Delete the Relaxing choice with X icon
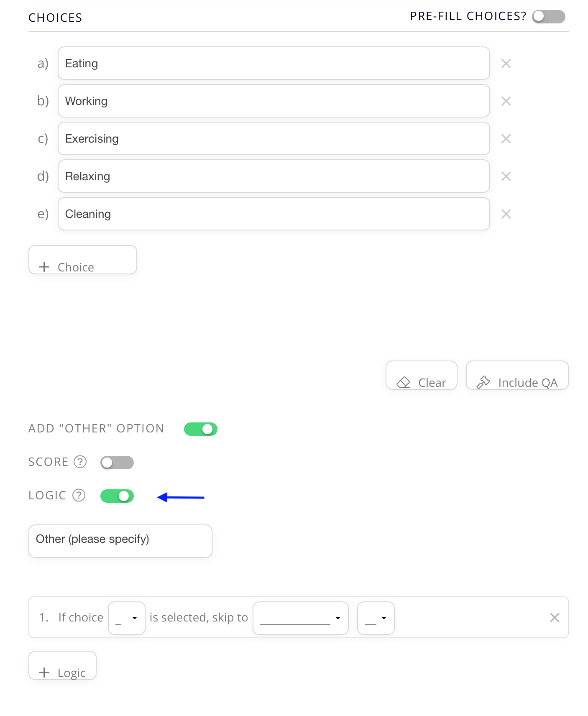The image size is (588, 716). pos(506,176)
